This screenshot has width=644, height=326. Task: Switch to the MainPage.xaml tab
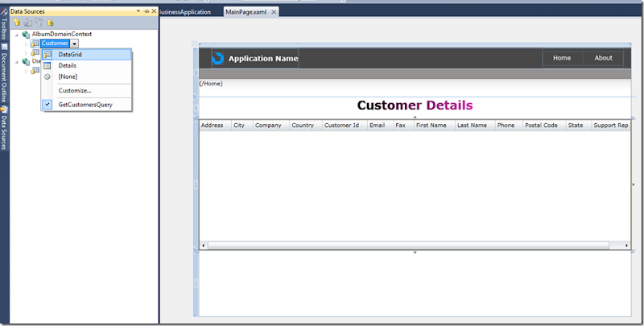246,12
